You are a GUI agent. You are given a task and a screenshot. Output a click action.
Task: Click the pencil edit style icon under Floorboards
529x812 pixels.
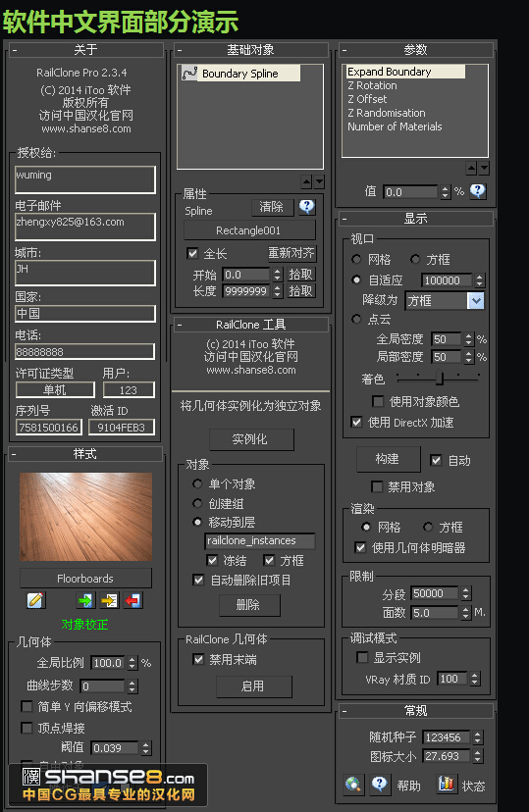click(35, 600)
